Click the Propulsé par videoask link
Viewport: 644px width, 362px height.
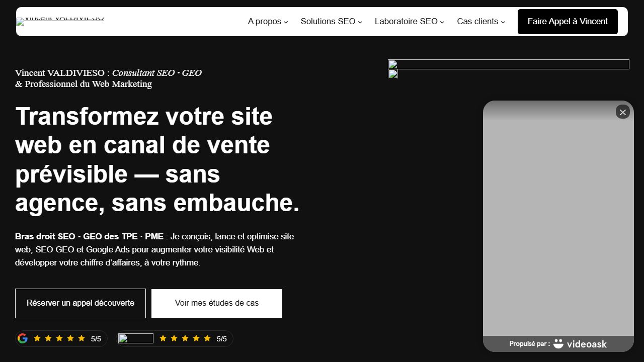558,344
